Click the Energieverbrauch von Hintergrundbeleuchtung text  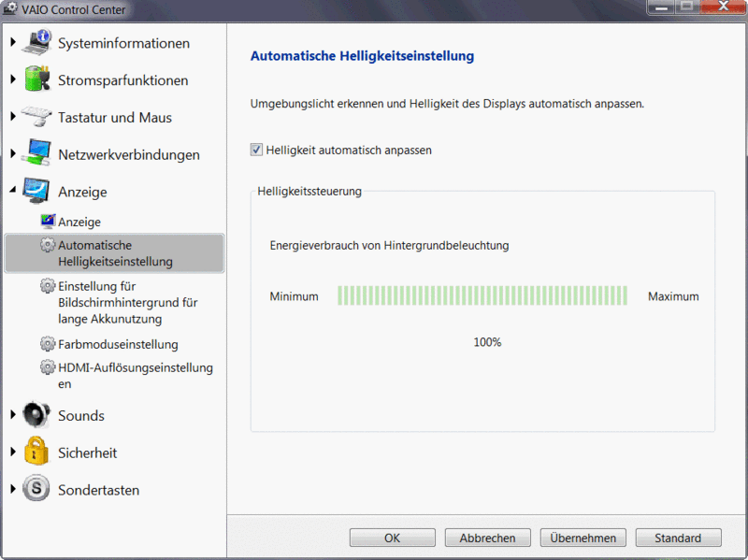click(389, 245)
